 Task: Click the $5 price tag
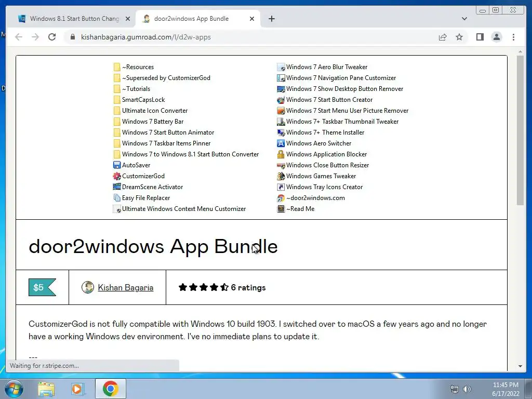pyautogui.click(x=42, y=287)
